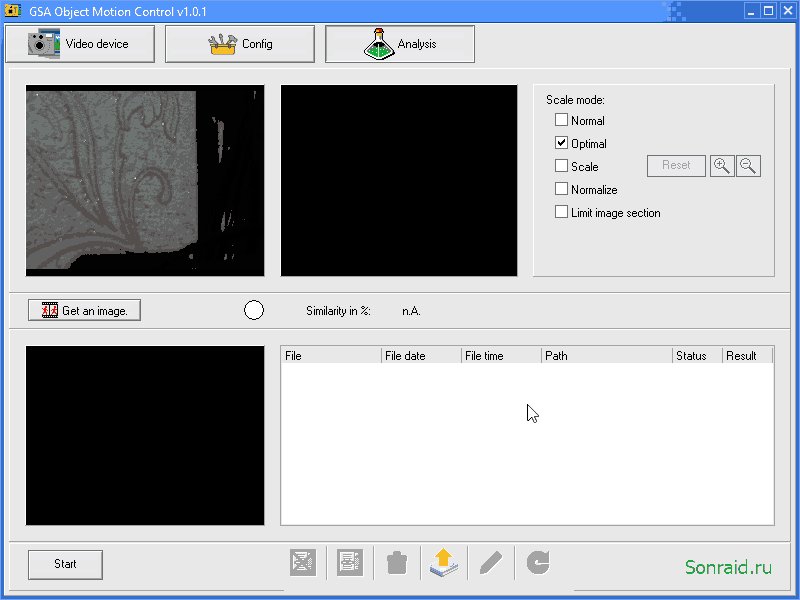Click the Result column header

(x=747, y=356)
